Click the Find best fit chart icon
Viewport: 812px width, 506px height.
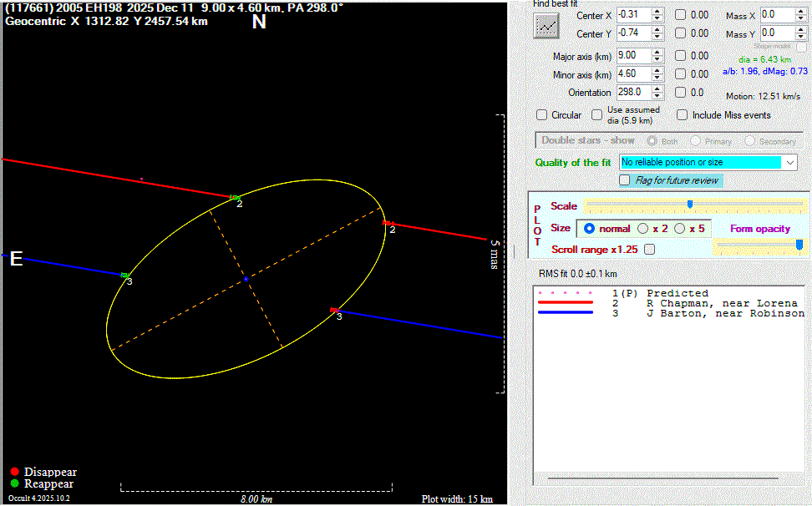pos(546,26)
